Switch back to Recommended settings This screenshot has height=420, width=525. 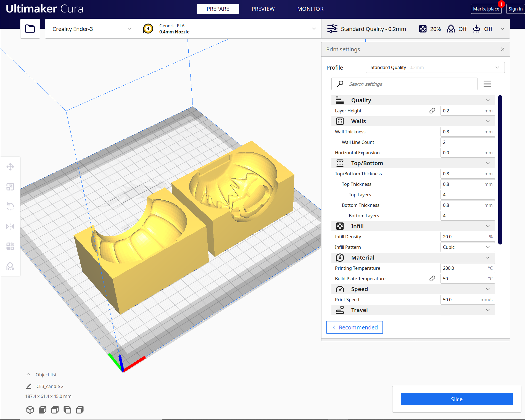[355, 327]
